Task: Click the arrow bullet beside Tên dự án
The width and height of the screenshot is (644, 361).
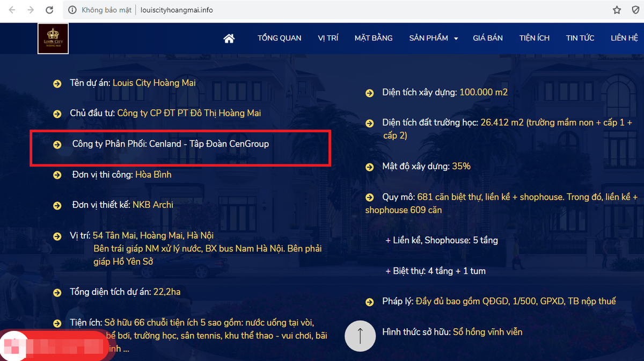Action: pyautogui.click(x=57, y=84)
